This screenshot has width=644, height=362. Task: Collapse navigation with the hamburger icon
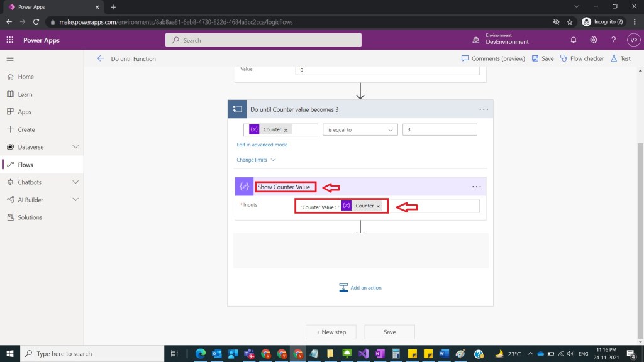[x=10, y=58]
